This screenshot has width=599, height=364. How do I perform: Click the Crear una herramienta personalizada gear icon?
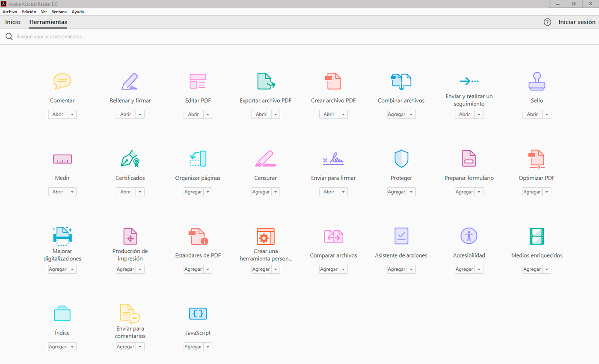266,236
